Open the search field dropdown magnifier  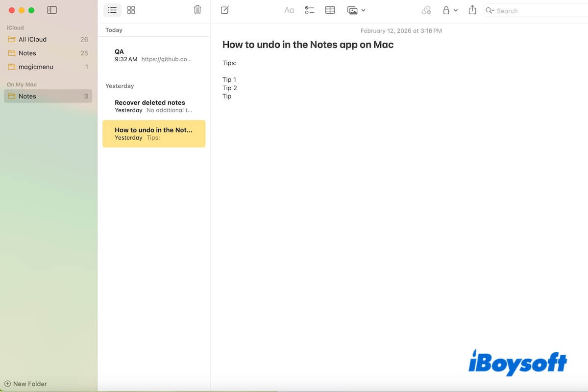coord(490,10)
